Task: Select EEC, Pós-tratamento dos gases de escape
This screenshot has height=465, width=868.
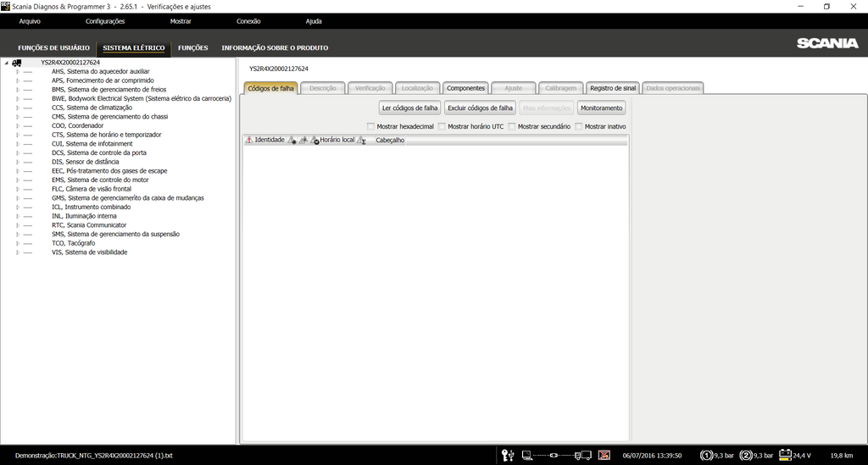Action: (109, 171)
